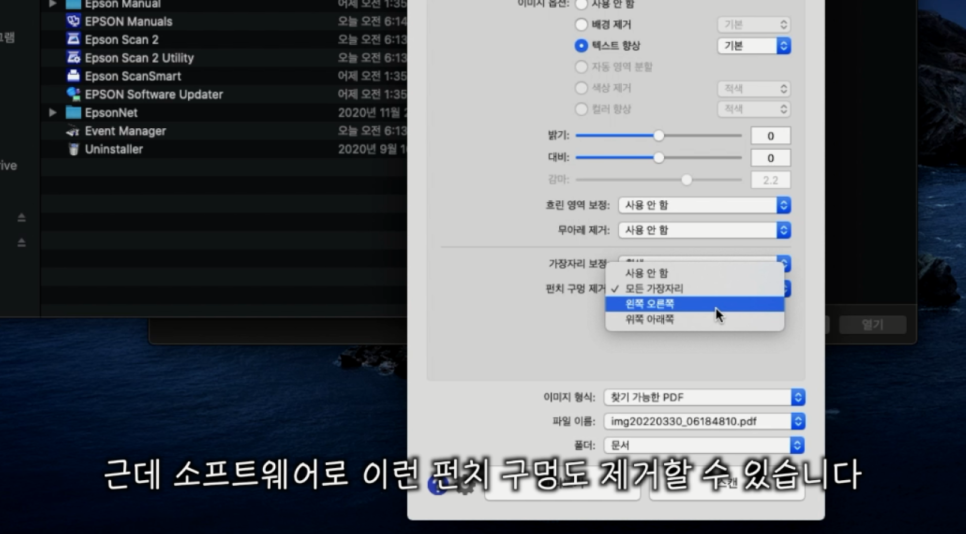Click the 밝기 slider handle

click(x=659, y=135)
